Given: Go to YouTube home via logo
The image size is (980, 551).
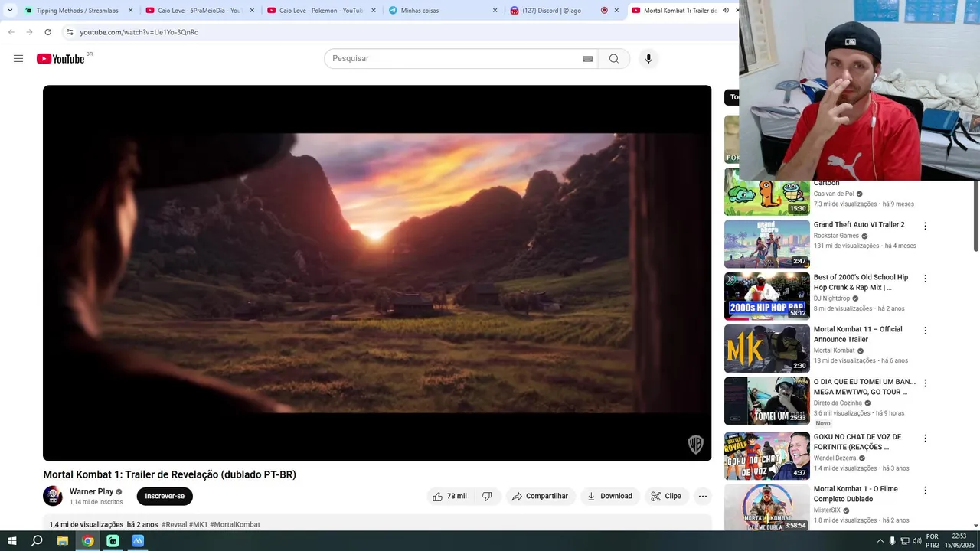Looking at the screenshot, I should 60,59.
